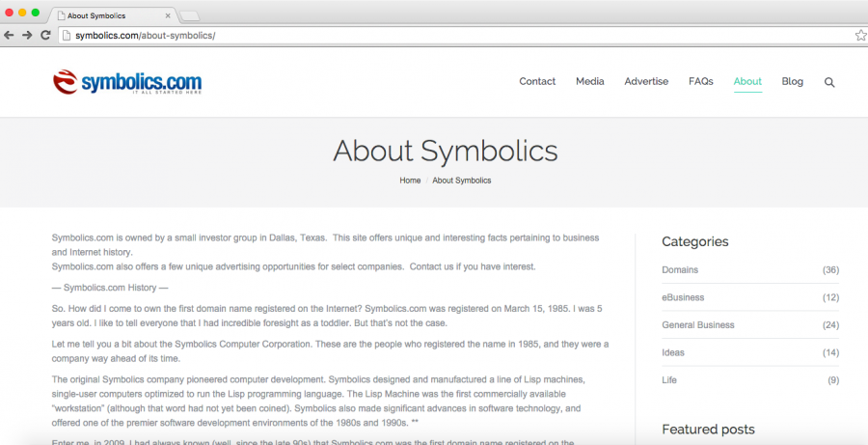This screenshot has width=868, height=445.
Task: Browse the General Business category
Action: [x=698, y=325]
